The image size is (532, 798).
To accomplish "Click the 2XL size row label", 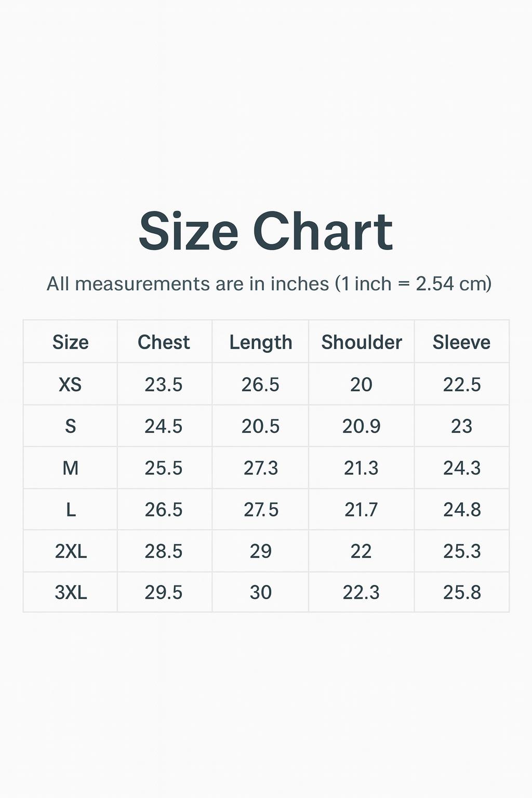I will point(71,551).
